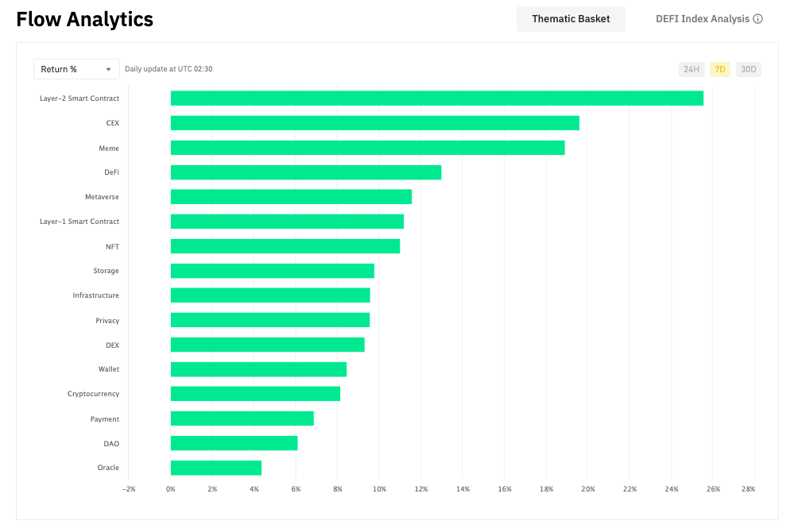Click the Privacy return bar
This screenshot has width=790, height=532.
[270, 320]
